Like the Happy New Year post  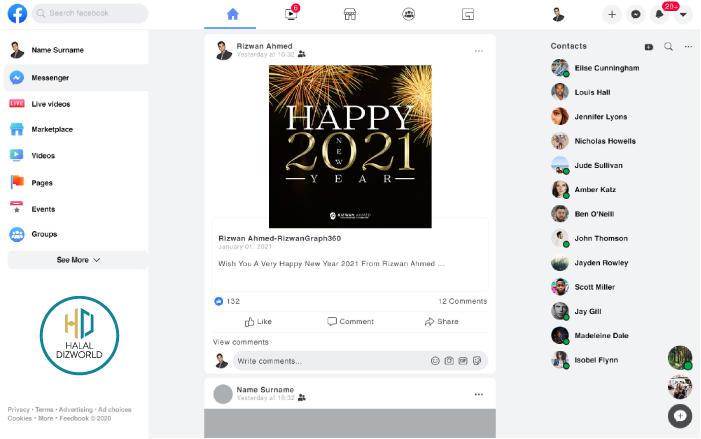coord(258,321)
